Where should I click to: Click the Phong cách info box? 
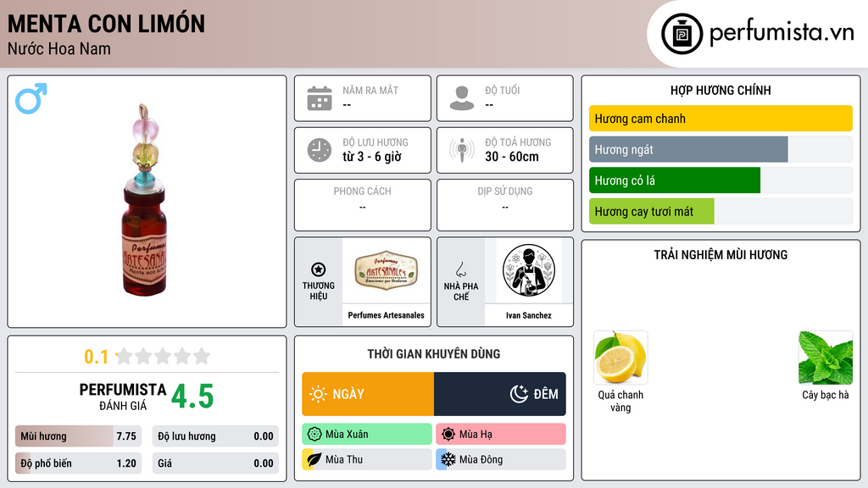(x=363, y=205)
